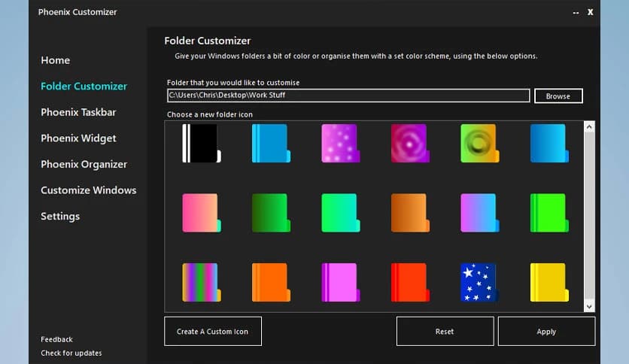
Task: Pick the bright lime green folder icon
Action: point(549,213)
